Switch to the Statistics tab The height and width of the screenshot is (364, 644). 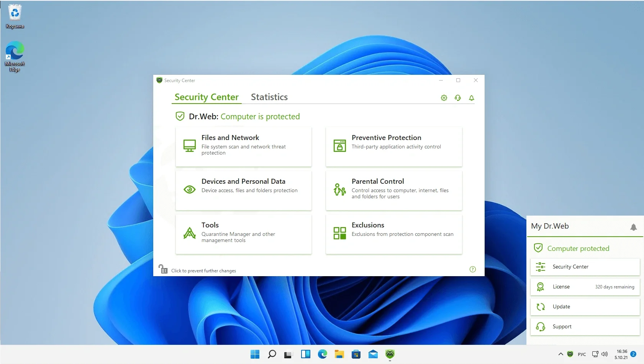[269, 97]
